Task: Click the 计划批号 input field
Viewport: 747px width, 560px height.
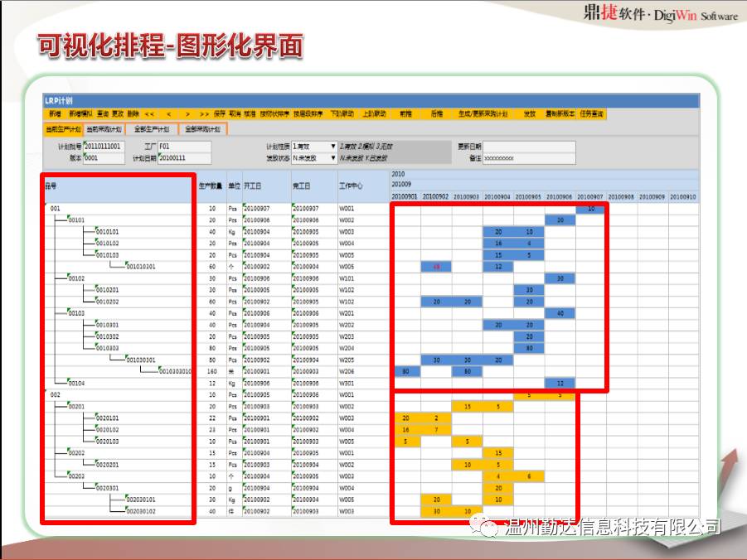Action: tap(104, 146)
